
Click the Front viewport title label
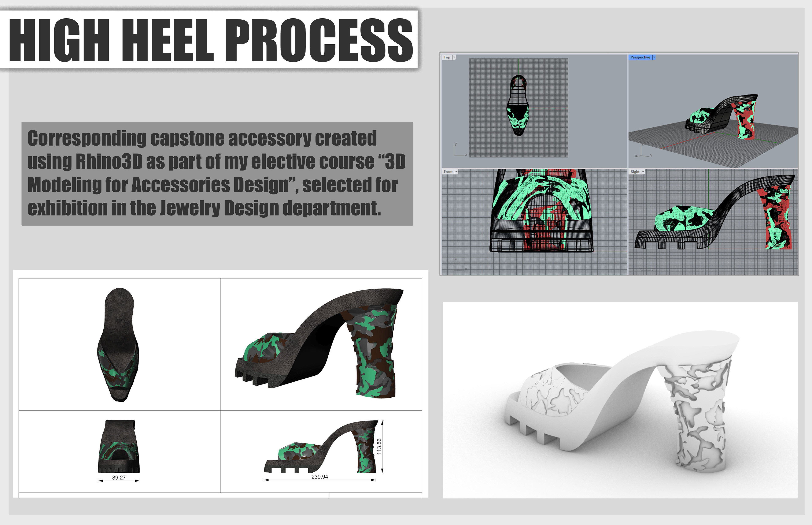(x=448, y=172)
